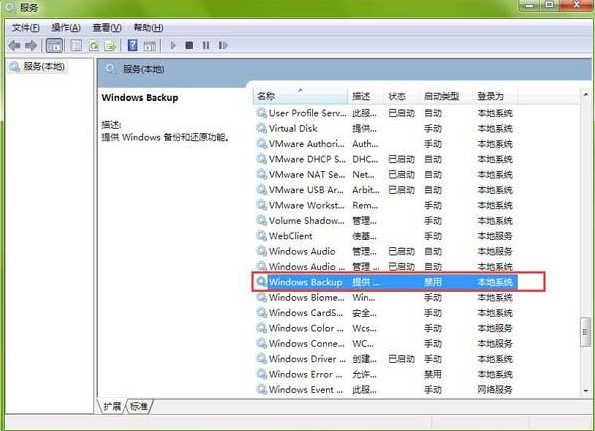Image resolution: width=595 pixels, height=431 pixels.
Task: Switch to the 扩展 tab
Action: click(x=112, y=407)
